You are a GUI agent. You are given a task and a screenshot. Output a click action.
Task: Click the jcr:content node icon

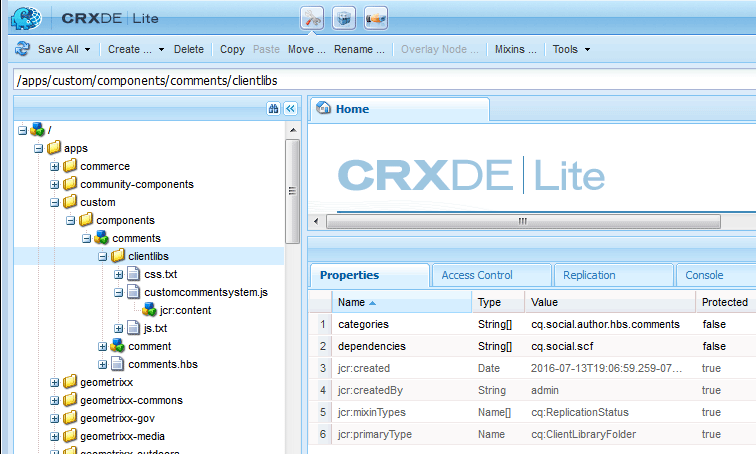click(x=149, y=309)
